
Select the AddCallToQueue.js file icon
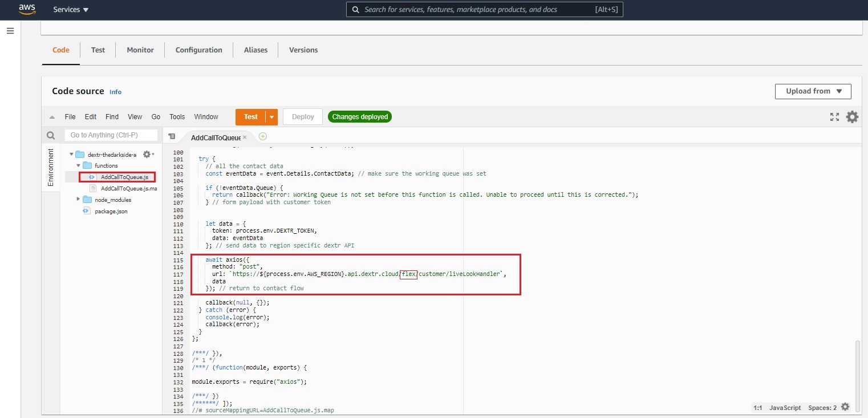coord(92,177)
